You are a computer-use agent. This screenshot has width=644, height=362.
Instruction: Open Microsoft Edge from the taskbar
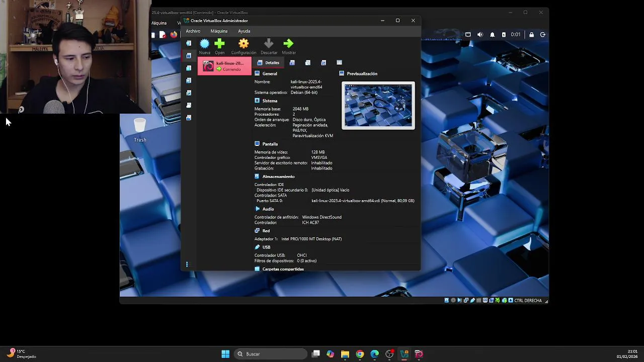(375, 354)
